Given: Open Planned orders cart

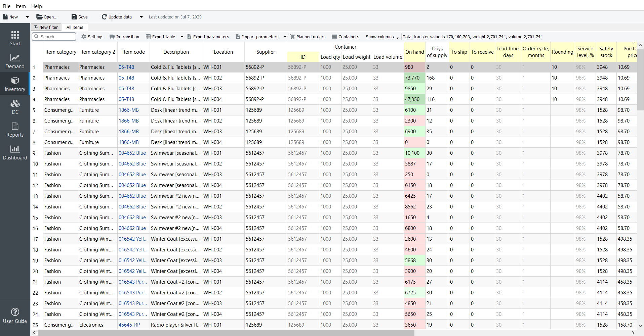Looking at the screenshot, I should [x=308, y=37].
